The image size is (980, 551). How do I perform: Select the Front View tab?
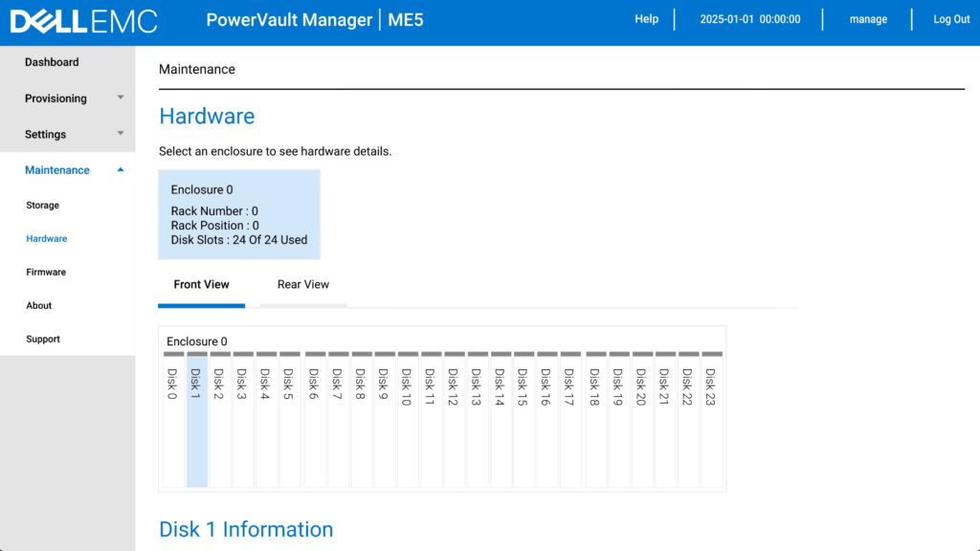coord(201,285)
